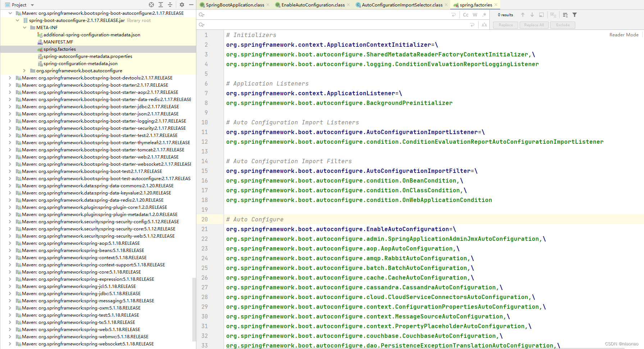The height and width of the screenshot is (349, 644).
Task: Collapse the spring-boot-autoconfigure jar node
Action: coord(17,20)
